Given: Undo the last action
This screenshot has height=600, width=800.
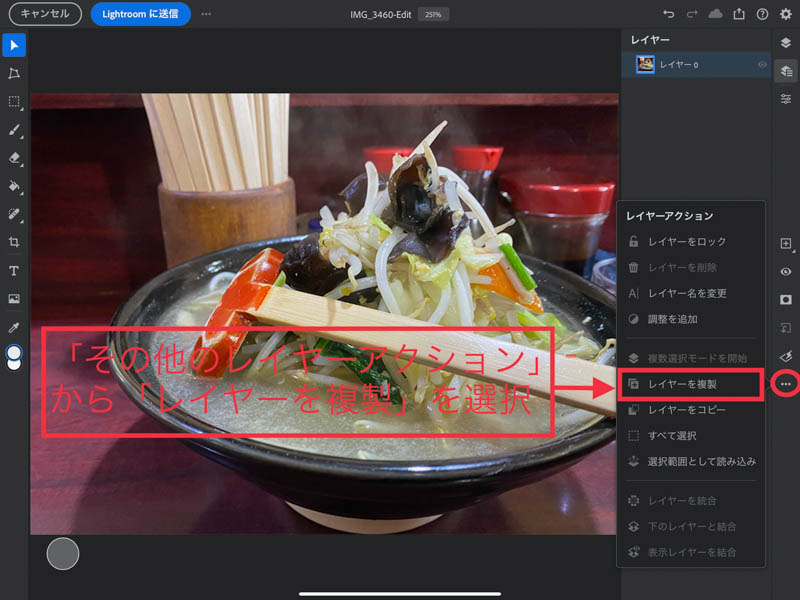Looking at the screenshot, I should pos(668,14).
